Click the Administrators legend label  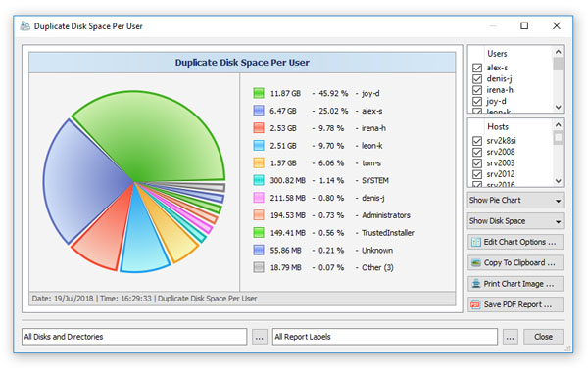pyautogui.click(x=386, y=215)
